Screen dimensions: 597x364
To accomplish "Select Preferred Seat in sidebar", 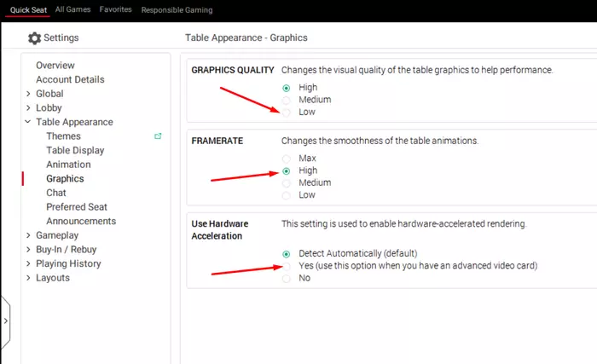I will point(77,207).
